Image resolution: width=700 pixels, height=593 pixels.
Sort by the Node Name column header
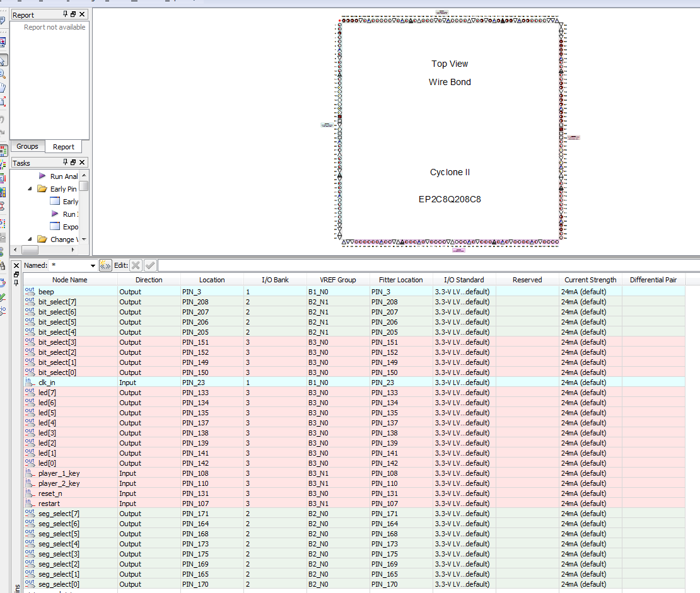(70, 280)
